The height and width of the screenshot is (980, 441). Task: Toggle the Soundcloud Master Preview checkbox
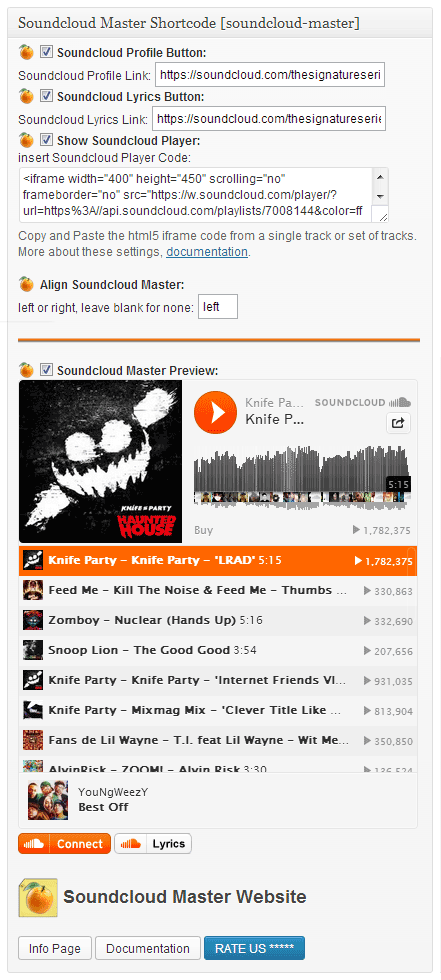pos(46,369)
